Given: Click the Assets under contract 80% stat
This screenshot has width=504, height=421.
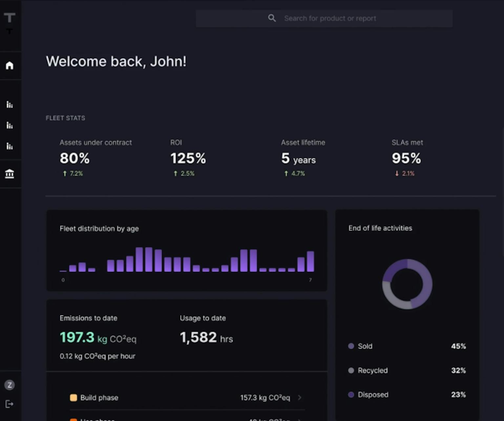Looking at the screenshot, I should (x=74, y=158).
